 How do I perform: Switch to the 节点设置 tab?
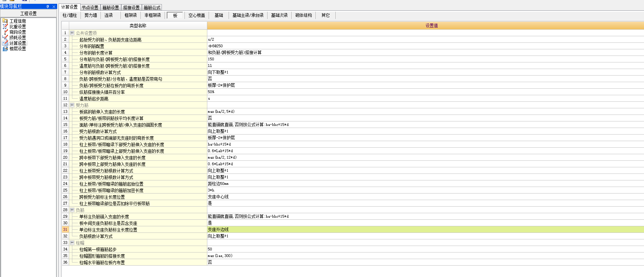90,8
